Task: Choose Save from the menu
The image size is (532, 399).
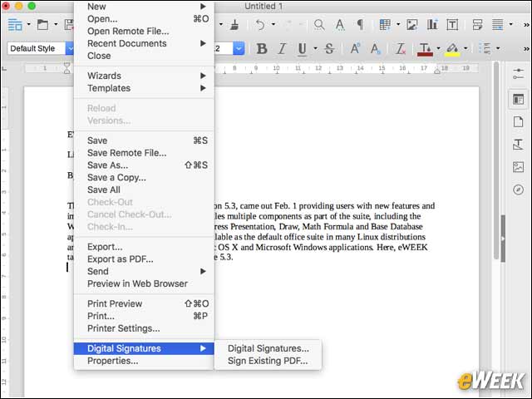Action: 144,140
